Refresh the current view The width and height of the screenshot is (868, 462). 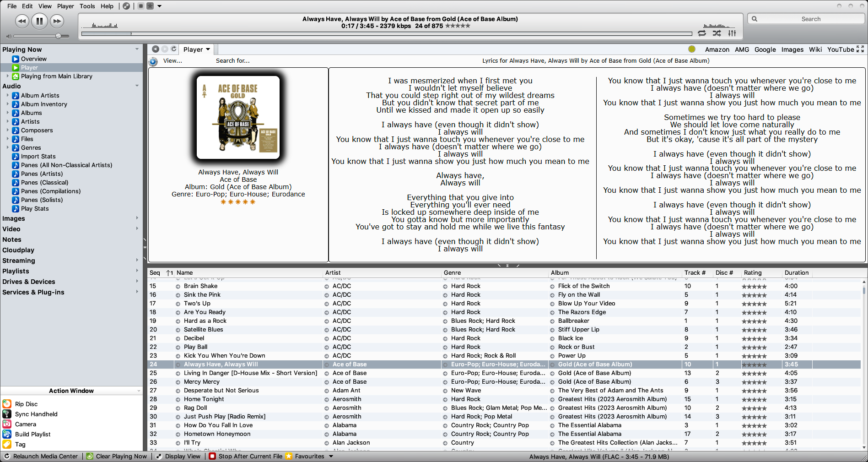pyautogui.click(x=174, y=49)
